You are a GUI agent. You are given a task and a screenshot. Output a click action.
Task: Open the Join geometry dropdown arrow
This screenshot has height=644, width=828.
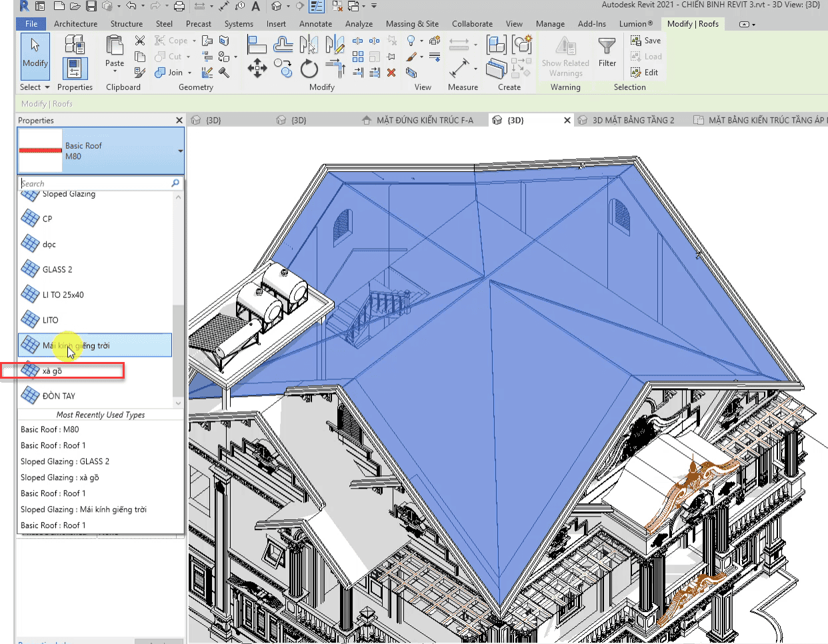(x=189, y=73)
